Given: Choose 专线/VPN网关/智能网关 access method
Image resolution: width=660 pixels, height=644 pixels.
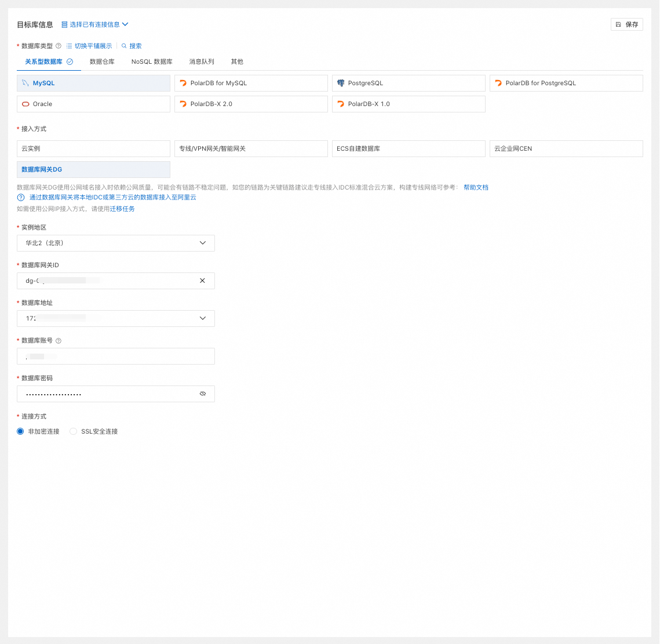Looking at the screenshot, I should tap(251, 148).
